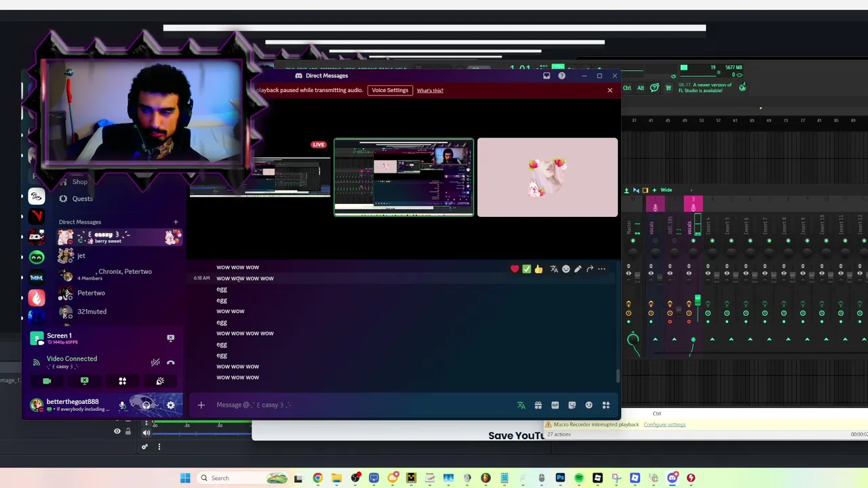Screen dimensions: 868x488
Task: Open the 321muted direct message
Action: point(119,311)
